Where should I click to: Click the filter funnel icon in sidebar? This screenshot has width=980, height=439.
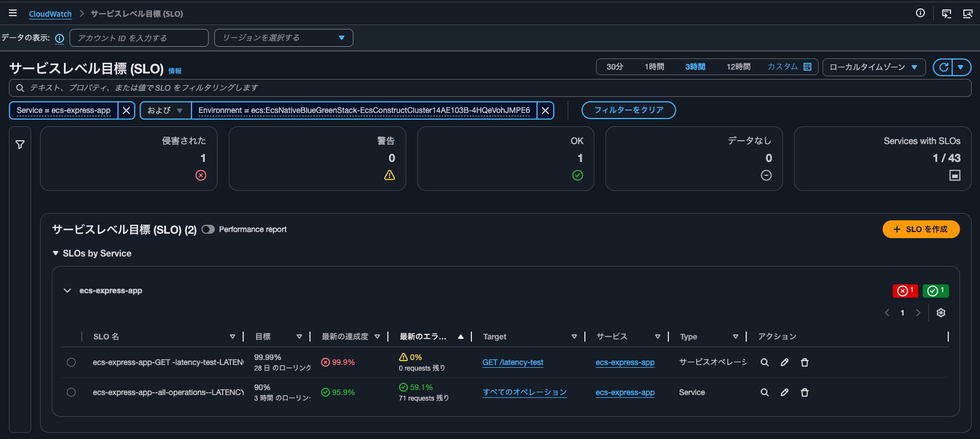pos(20,145)
